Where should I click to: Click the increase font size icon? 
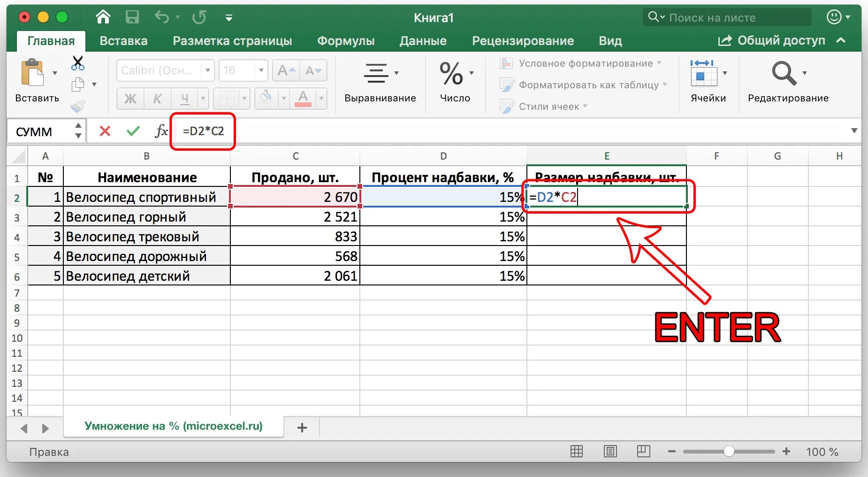click(286, 70)
